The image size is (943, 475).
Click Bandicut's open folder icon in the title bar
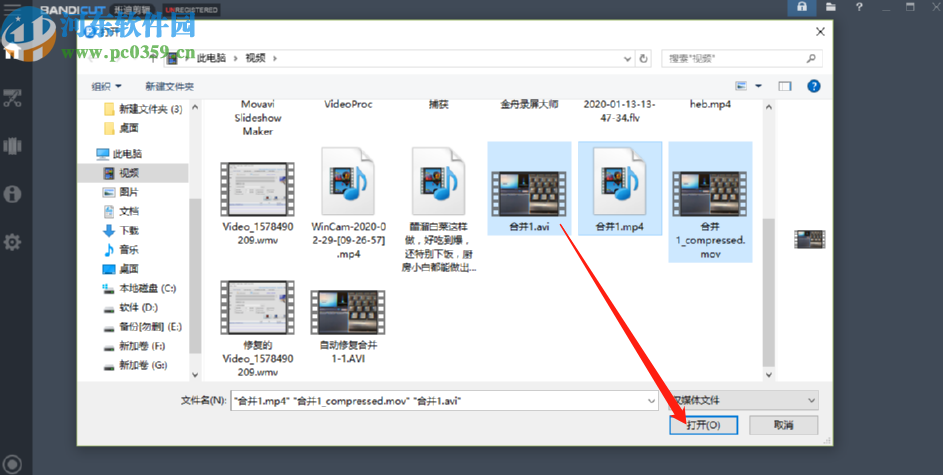831,7
